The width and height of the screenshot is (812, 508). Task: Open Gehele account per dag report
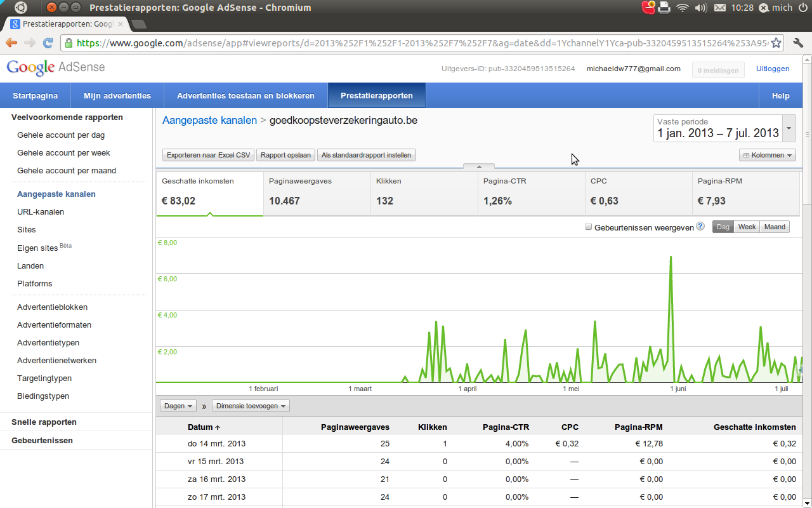61,135
